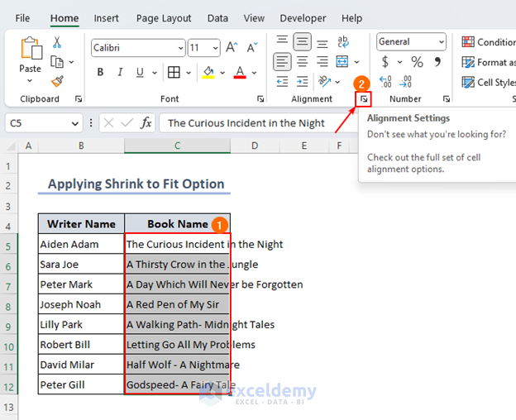This screenshot has width=516, height=420.
Task: Click the Orientation angled text icon
Action: coord(324,81)
